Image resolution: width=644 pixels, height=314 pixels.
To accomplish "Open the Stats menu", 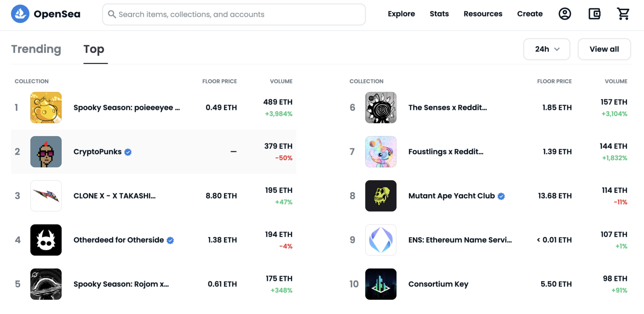I will click(x=439, y=14).
